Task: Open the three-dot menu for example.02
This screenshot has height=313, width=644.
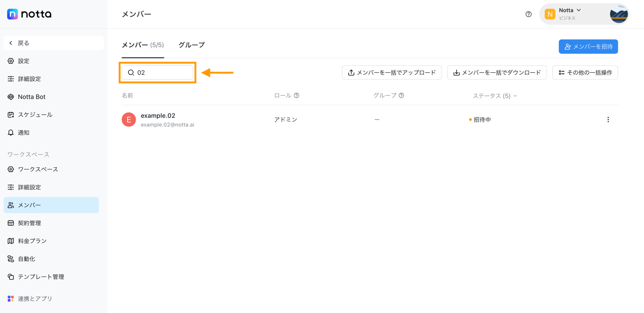Action: (608, 119)
